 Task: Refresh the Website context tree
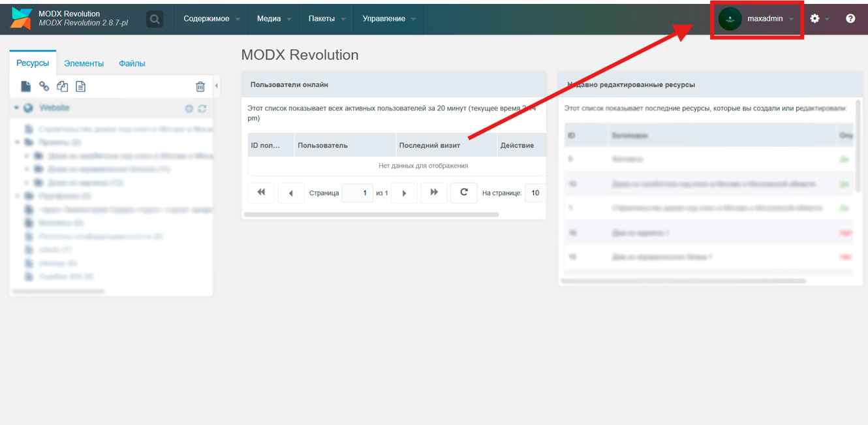click(202, 108)
